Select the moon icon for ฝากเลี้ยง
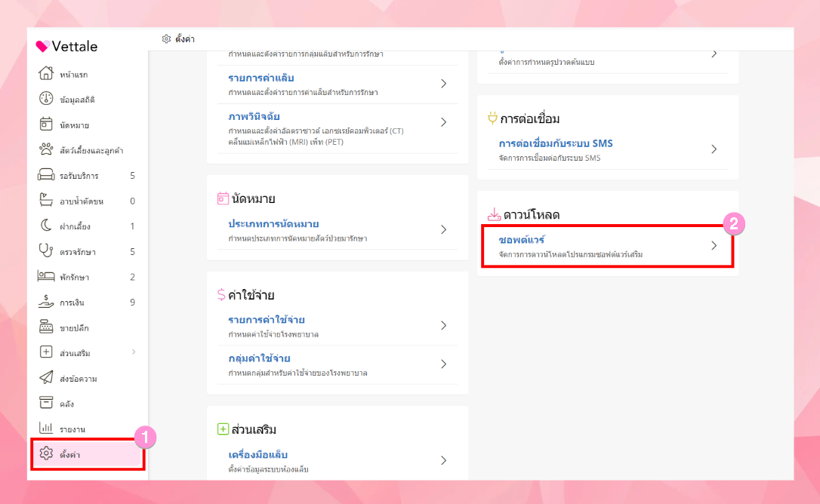This screenshot has height=504, width=820. pos(46,226)
